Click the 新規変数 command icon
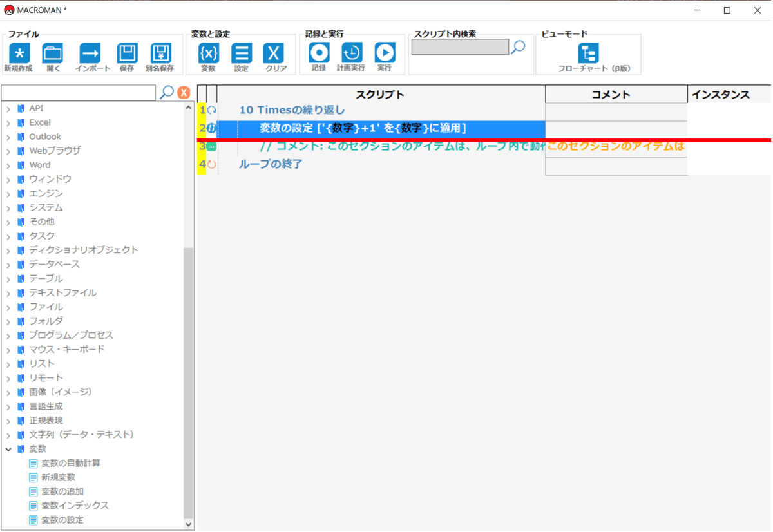This screenshot has height=532, width=773. [33, 477]
